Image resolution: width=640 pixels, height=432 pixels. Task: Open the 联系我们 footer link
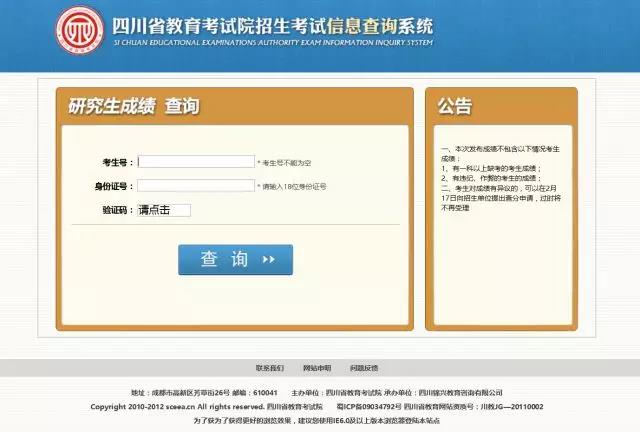(x=269, y=368)
